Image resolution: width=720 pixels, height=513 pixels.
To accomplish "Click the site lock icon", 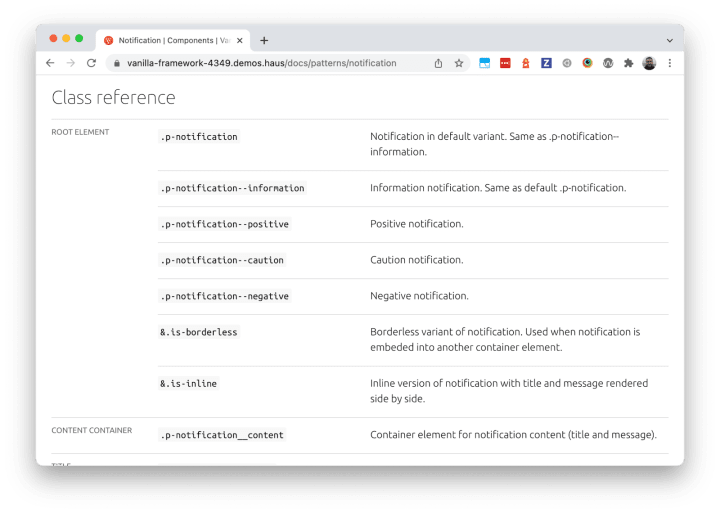I will click(x=117, y=63).
